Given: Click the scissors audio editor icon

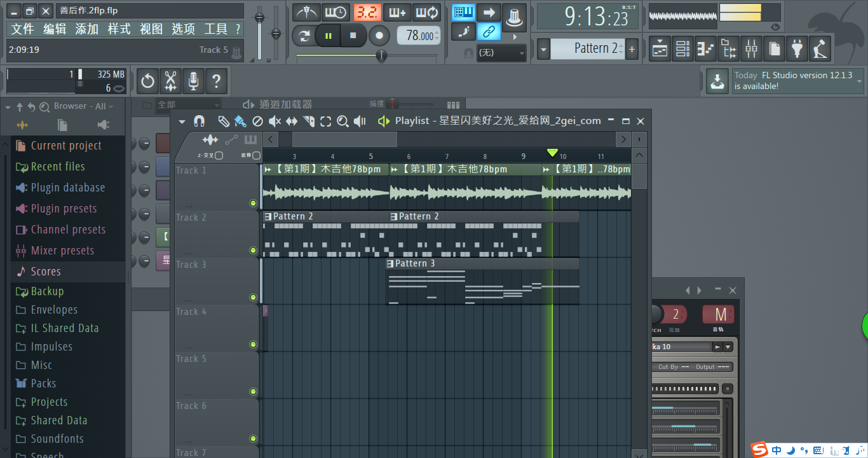Looking at the screenshot, I should 170,81.
